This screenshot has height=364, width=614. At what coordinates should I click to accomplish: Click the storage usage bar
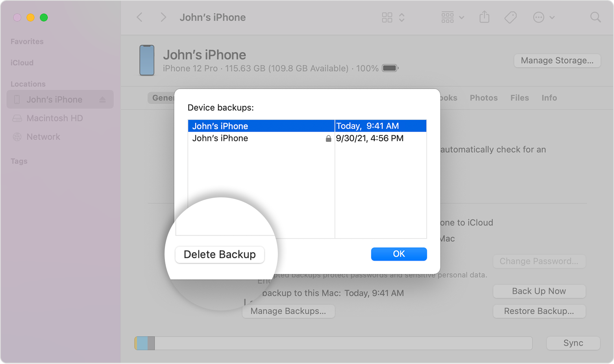point(333,343)
